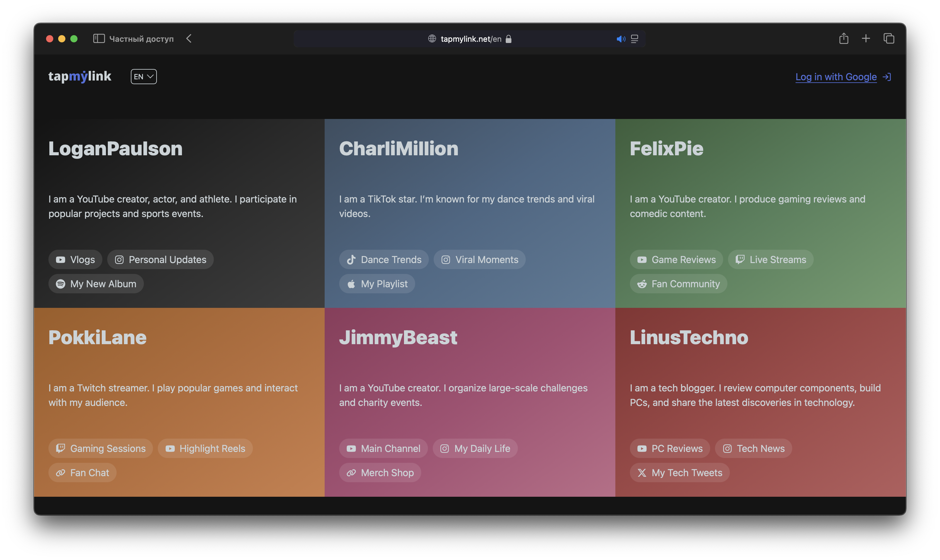Open the Fan Community Reddit link

coord(678,284)
